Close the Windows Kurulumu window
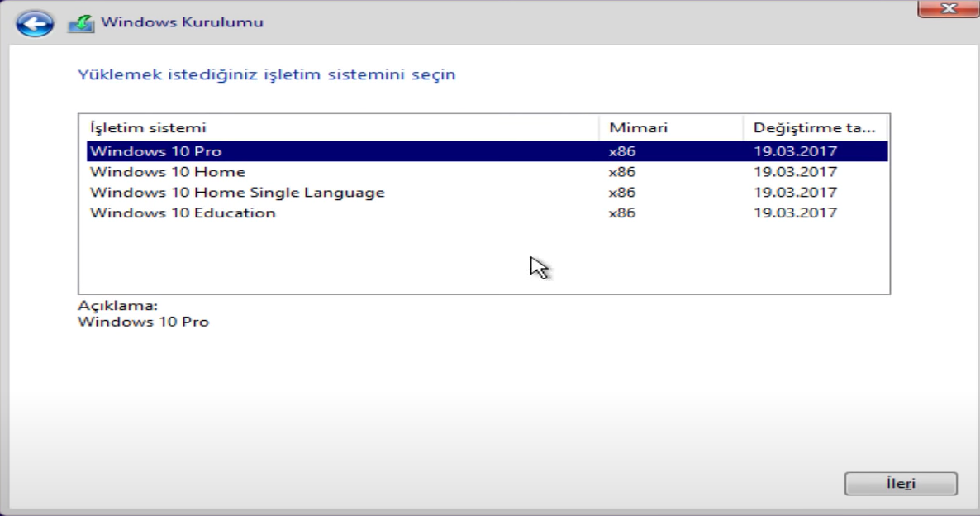Image resolution: width=980 pixels, height=516 pixels. pyautogui.click(x=948, y=9)
